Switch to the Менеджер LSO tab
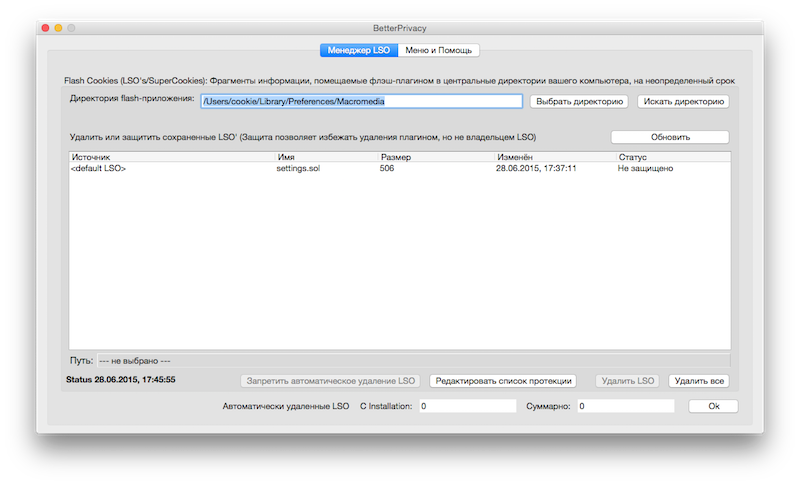 [359, 50]
